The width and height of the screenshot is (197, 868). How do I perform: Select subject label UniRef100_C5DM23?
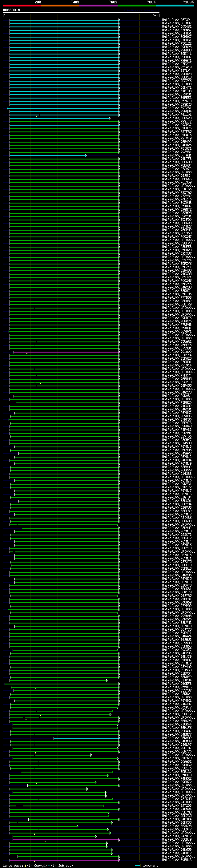pos(177,250)
